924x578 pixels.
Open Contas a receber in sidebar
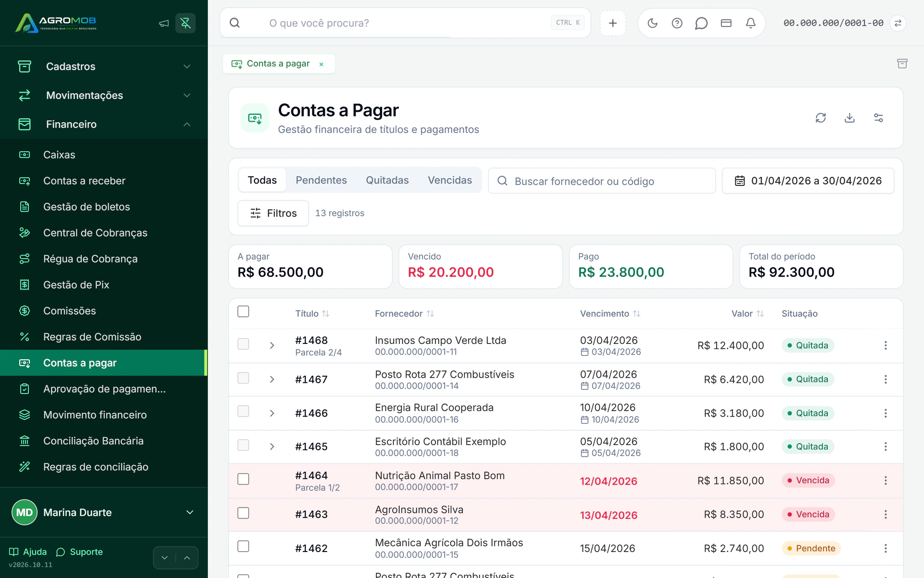104,181
